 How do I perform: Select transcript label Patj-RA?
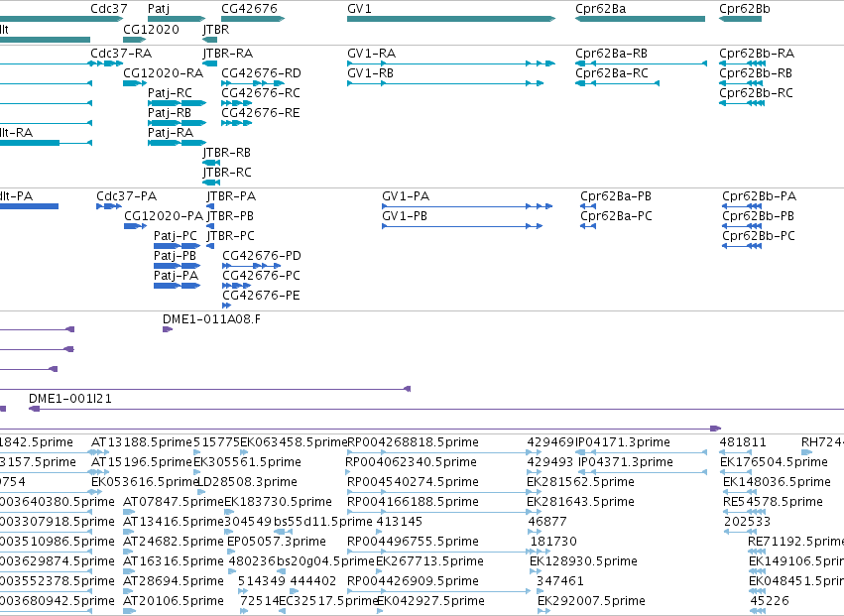[171, 133]
